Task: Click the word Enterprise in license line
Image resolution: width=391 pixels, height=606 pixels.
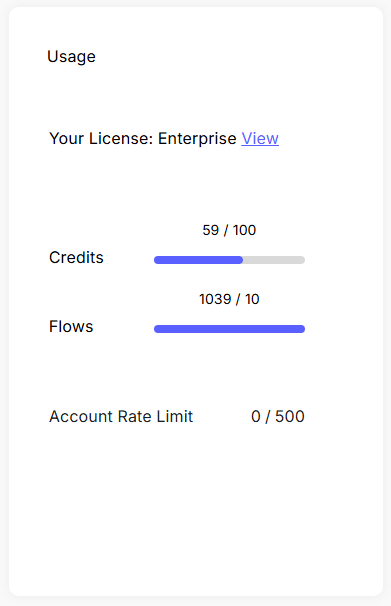Action: (x=197, y=138)
